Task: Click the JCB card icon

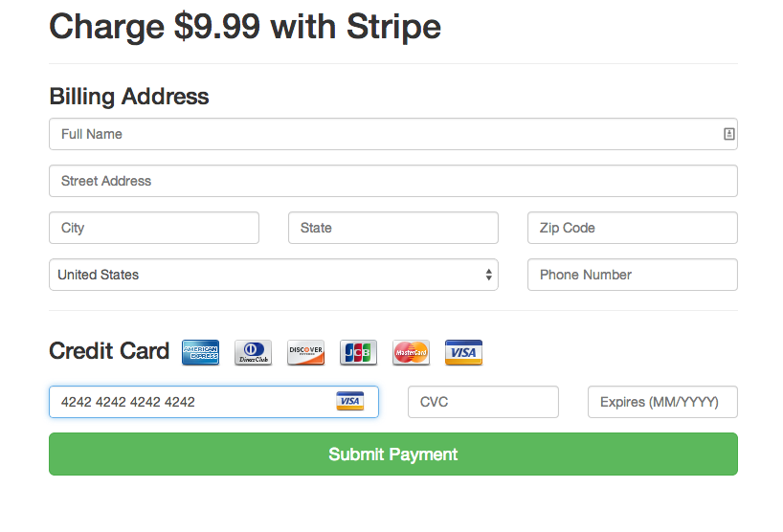Action: point(358,352)
